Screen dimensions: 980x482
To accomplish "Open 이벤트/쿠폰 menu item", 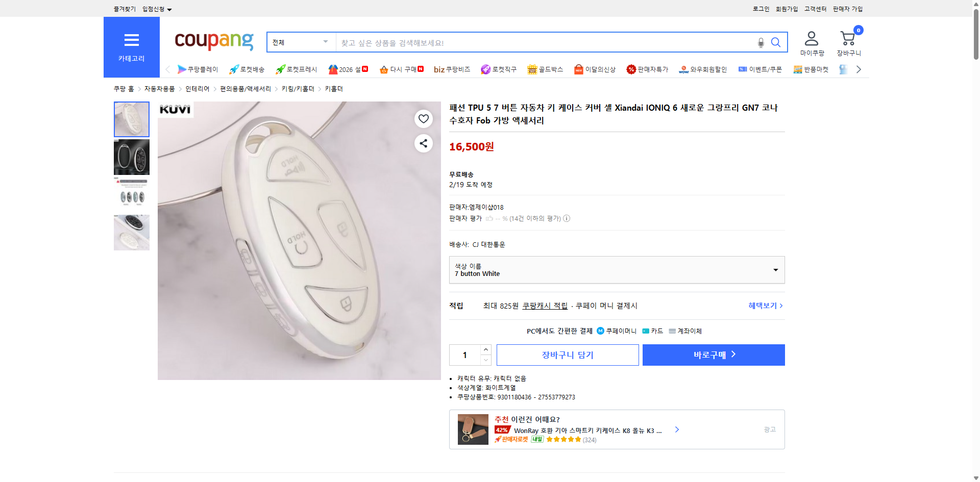I will (760, 69).
